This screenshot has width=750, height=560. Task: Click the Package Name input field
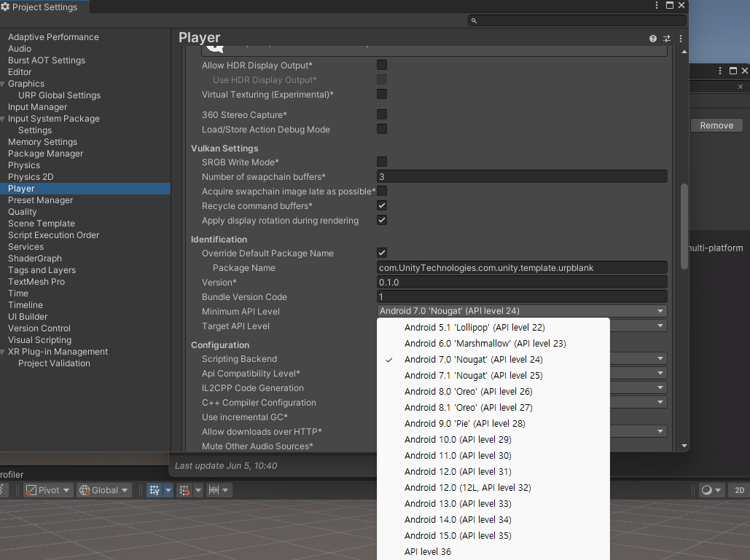tap(522, 267)
